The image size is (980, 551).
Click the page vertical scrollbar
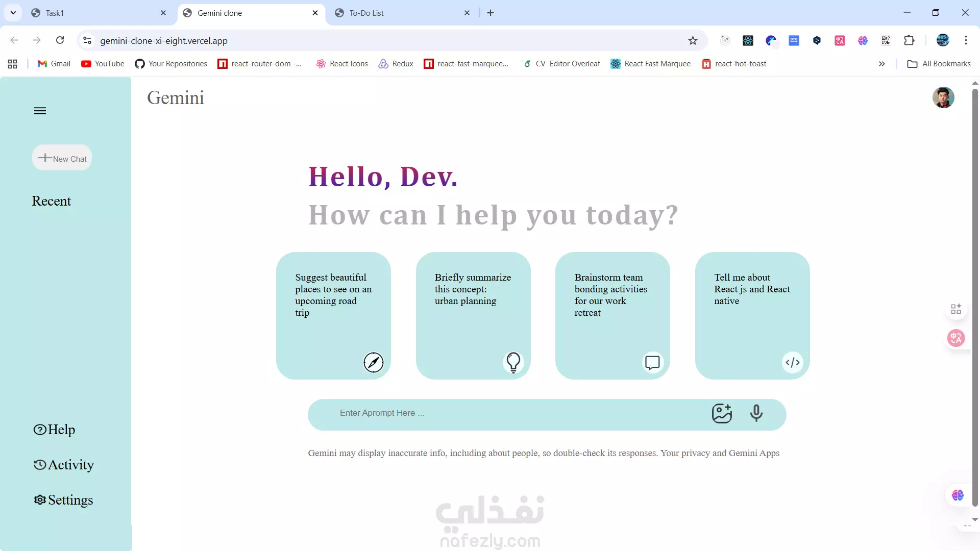pos(975,297)
